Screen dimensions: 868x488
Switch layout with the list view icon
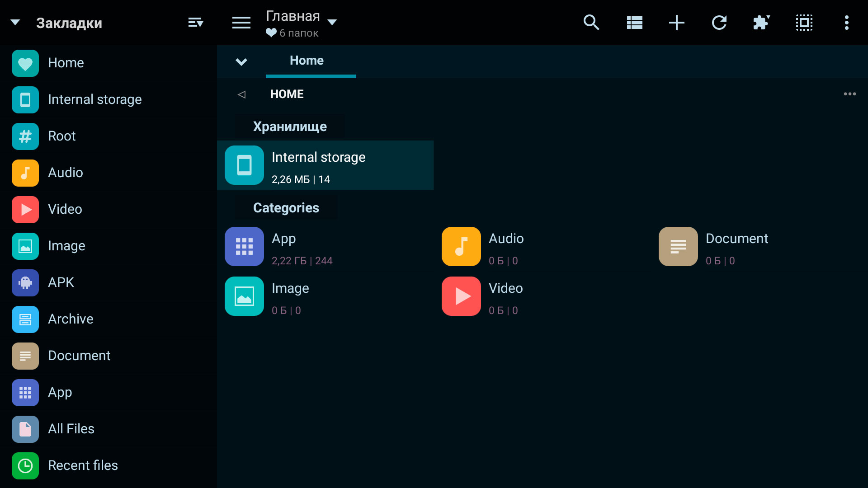click(x=634, y=23)
